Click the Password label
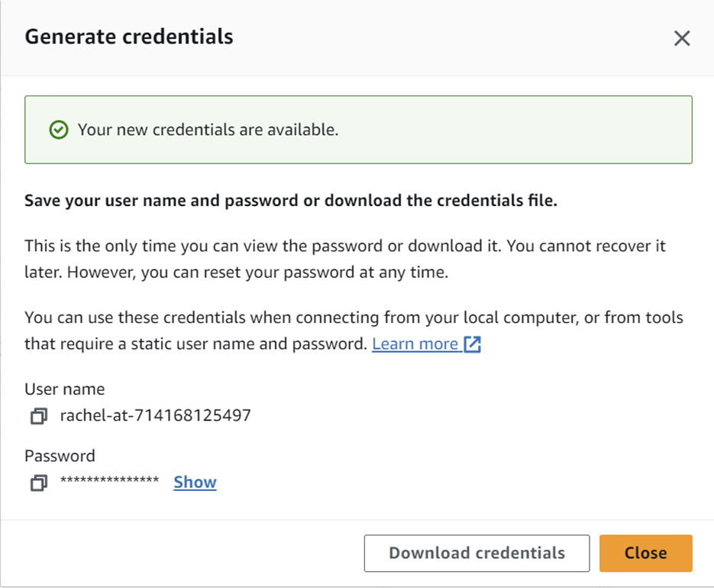 click(x=60, y=456)
